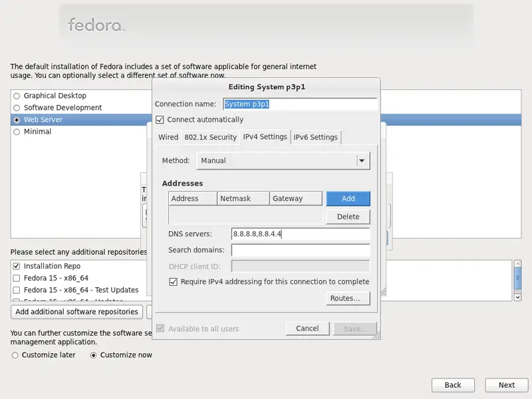Open the Method dropdown set to Manual
532x399 pixels.
click(283, 160)
